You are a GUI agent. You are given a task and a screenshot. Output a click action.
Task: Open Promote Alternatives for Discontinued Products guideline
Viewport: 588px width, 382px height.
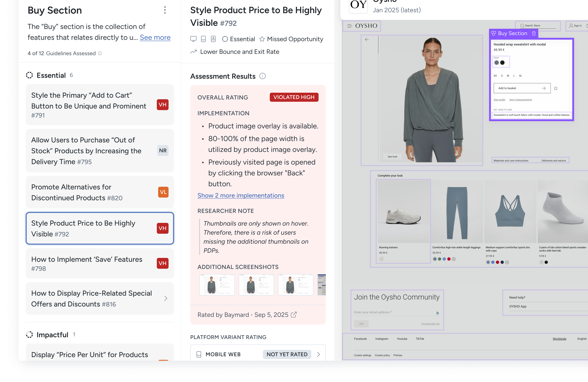click(100, 192)
